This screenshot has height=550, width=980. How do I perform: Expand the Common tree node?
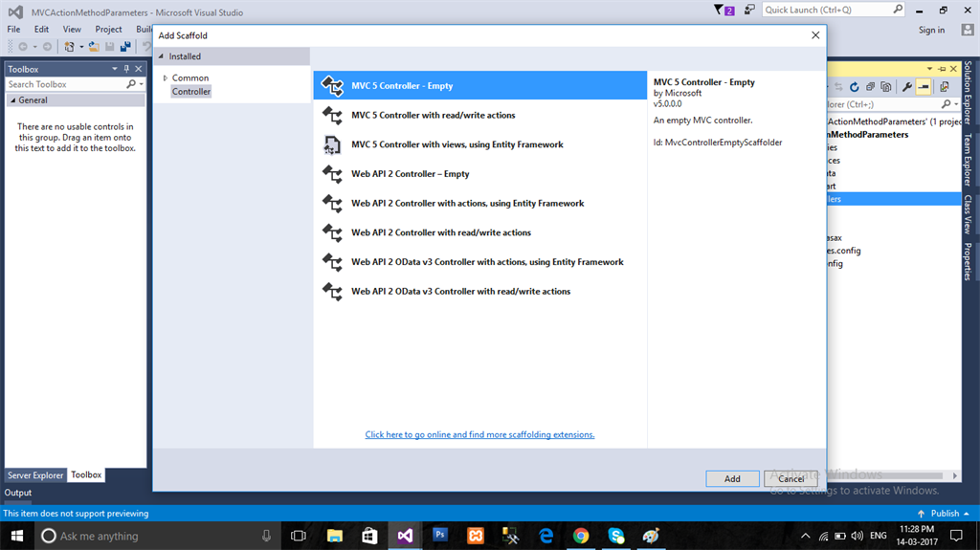pyautogui.click(x=165, y=78)
